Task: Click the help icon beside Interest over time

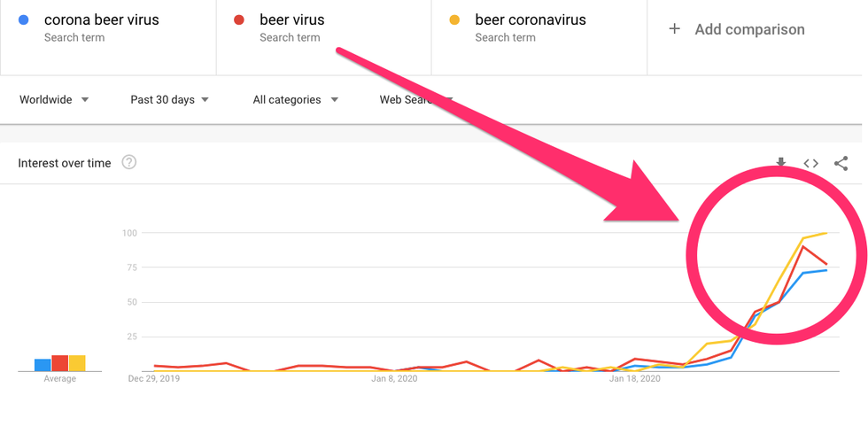Action: click(129, 162)
